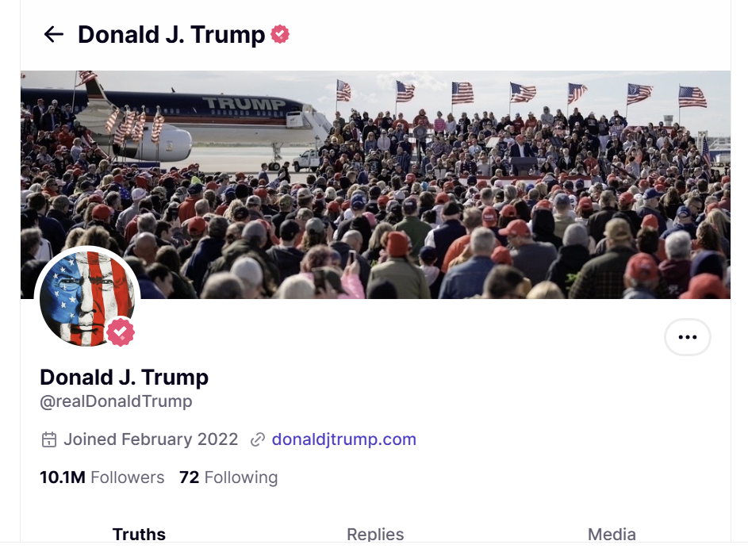
Task: View the 10.1M Followers list
Action: [102, 478]
